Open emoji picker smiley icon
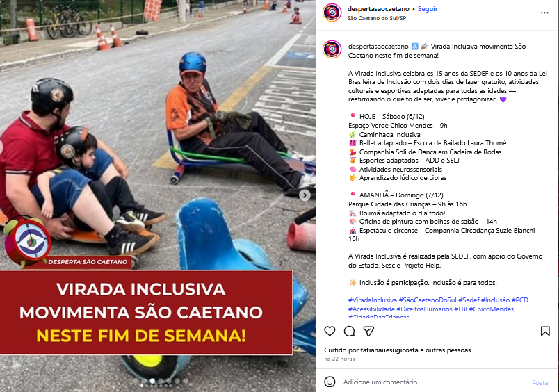Image resolution: width=559 pixels, height=392 pixels. click(x=330, y=382)
